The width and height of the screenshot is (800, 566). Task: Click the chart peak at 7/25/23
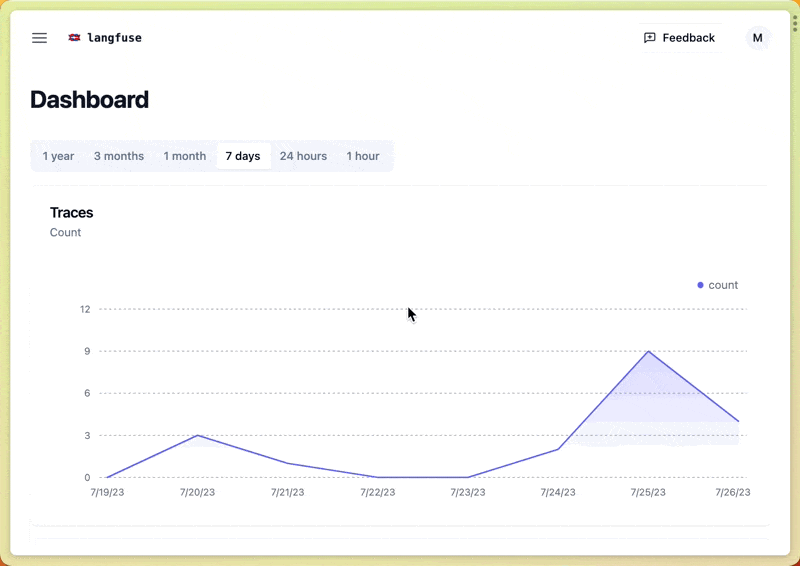coord(649,351)
